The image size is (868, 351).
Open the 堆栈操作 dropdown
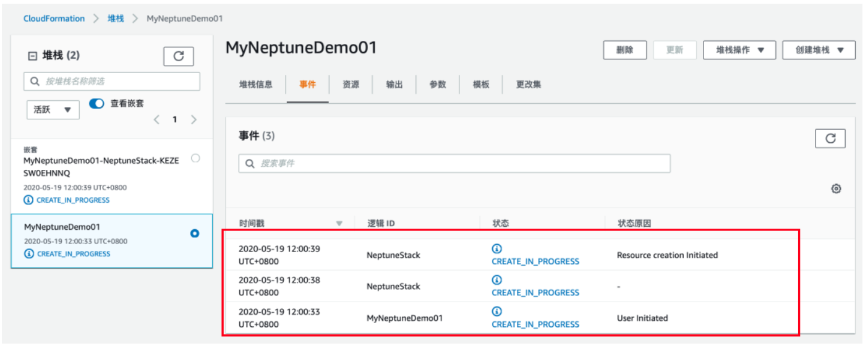pyautogui.click(x=739, y=50)
